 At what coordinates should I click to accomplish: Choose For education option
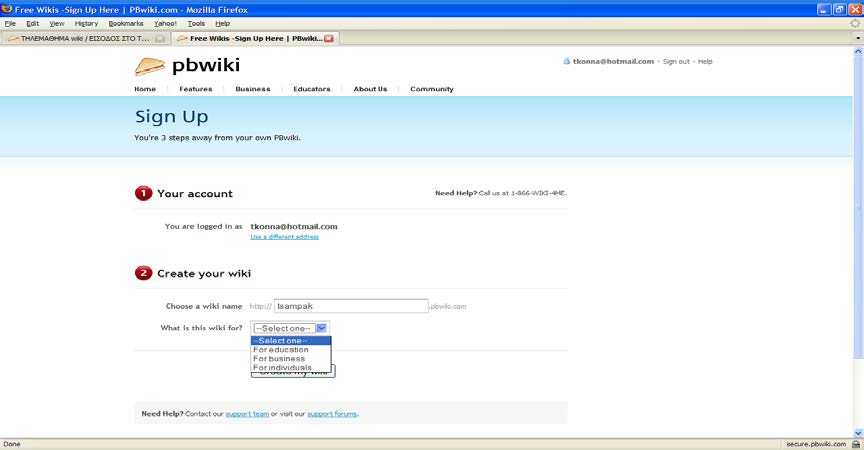(x=291, y=350)
